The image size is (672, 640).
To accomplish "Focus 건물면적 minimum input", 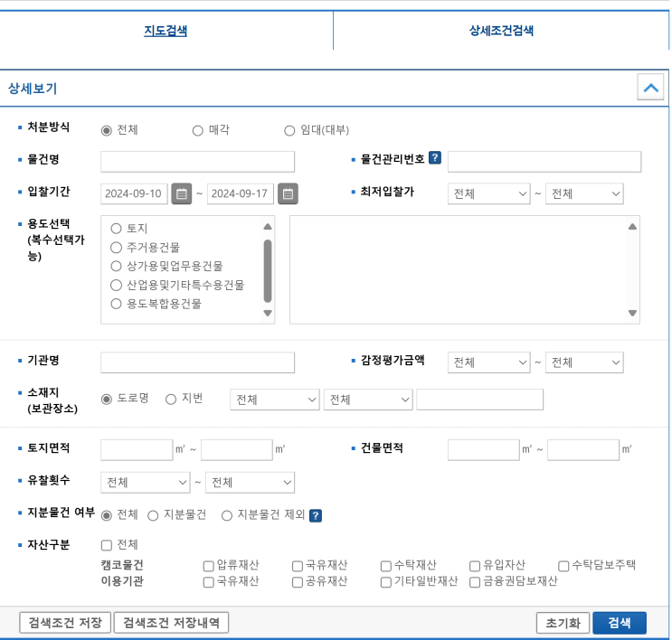I will tap(484, 450).
